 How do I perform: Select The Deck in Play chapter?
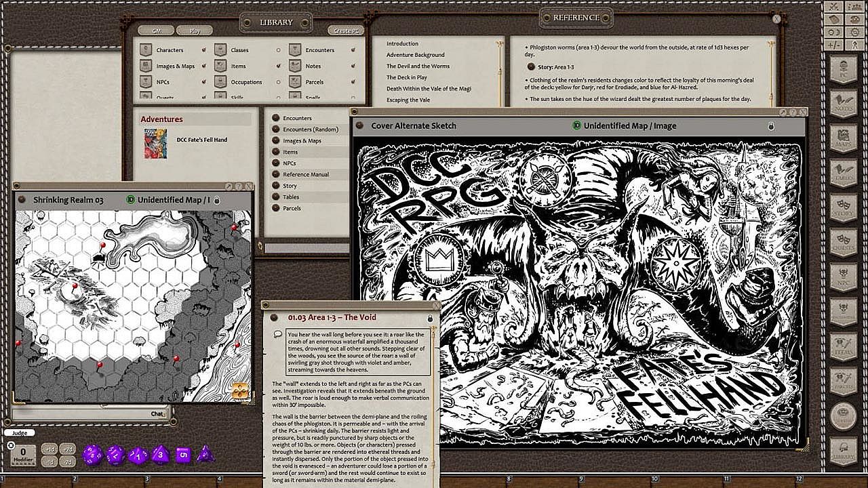tap(407, 77)
